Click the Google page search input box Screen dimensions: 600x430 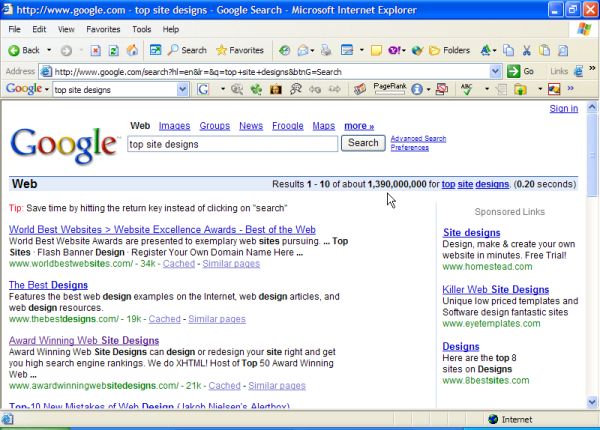pos(233,144)
